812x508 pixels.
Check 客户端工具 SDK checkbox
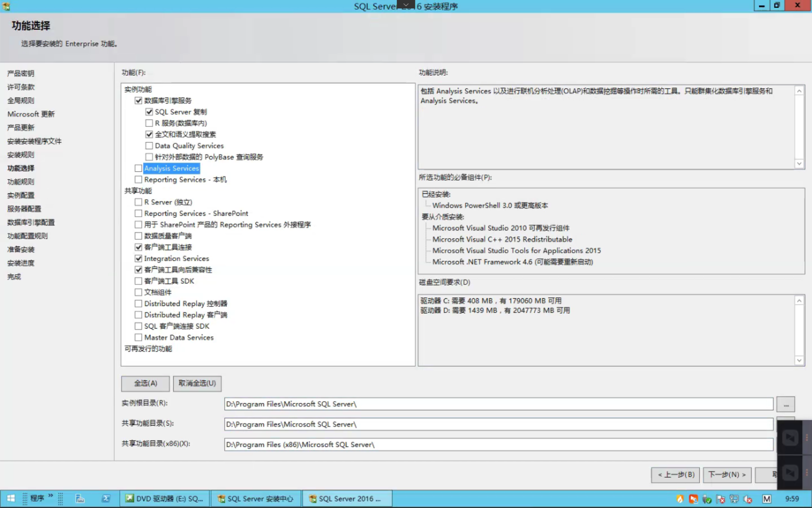(139, 281)
